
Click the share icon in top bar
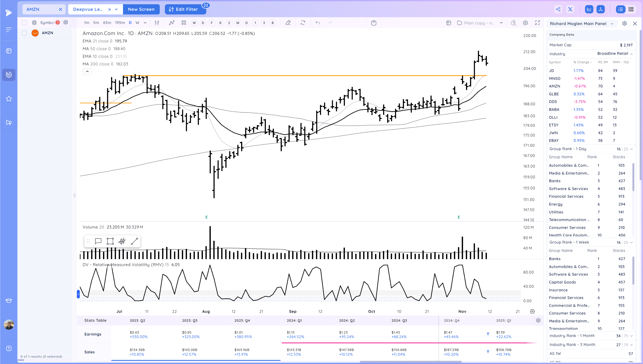(558, 9)
